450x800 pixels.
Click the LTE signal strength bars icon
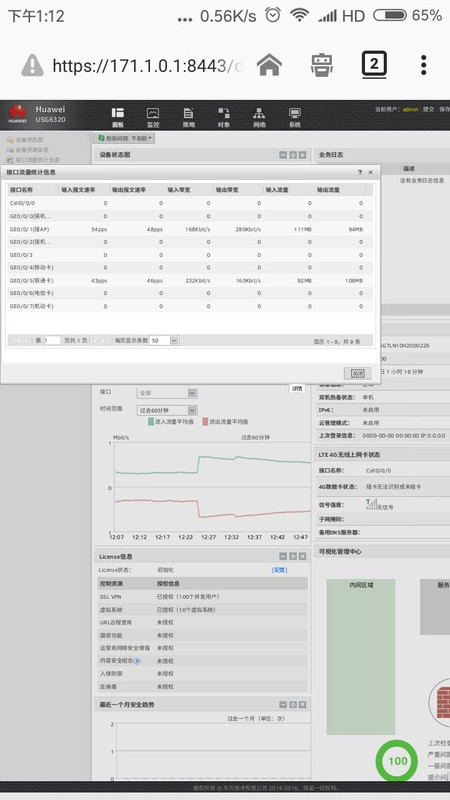371,505
